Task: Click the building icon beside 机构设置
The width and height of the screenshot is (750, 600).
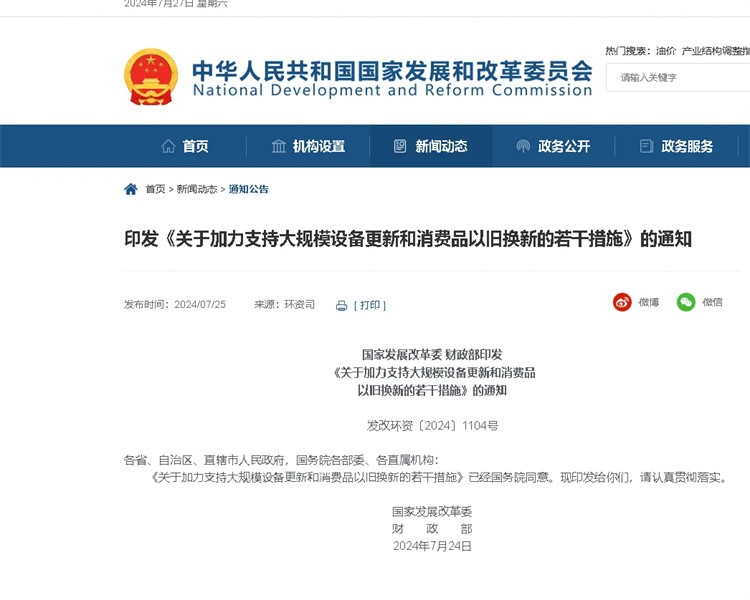Action: click(278, 146)
